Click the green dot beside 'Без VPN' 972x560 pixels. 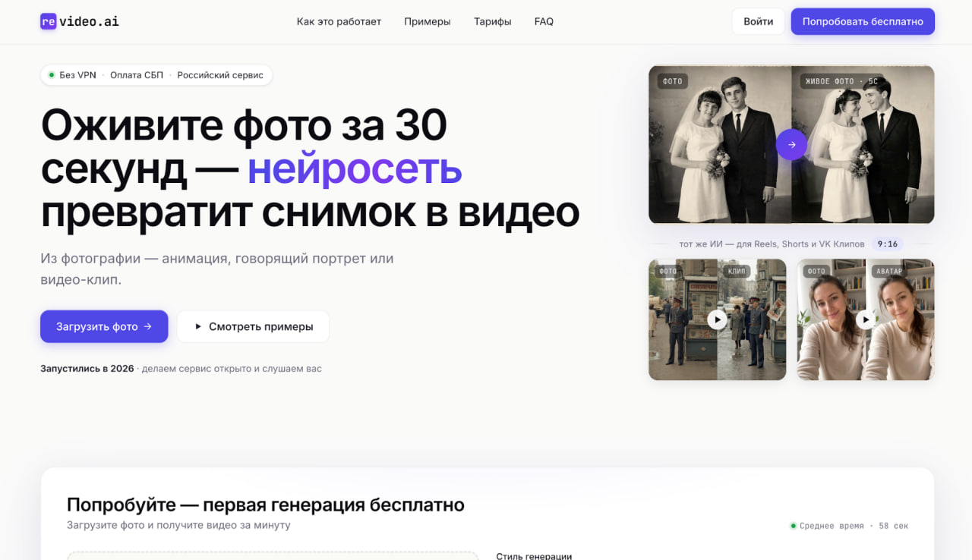click(52, 75)
